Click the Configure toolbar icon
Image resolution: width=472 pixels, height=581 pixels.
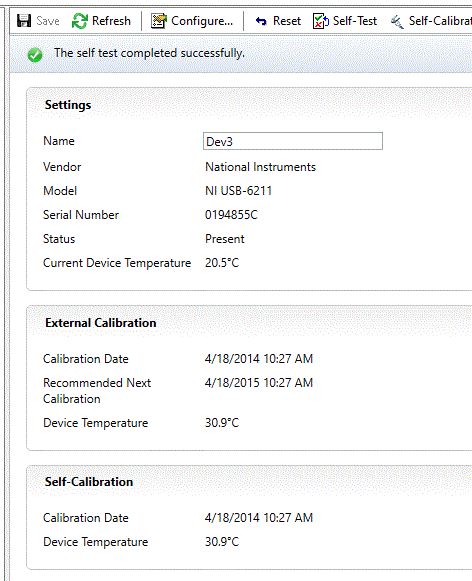click(x=159, y=21)
